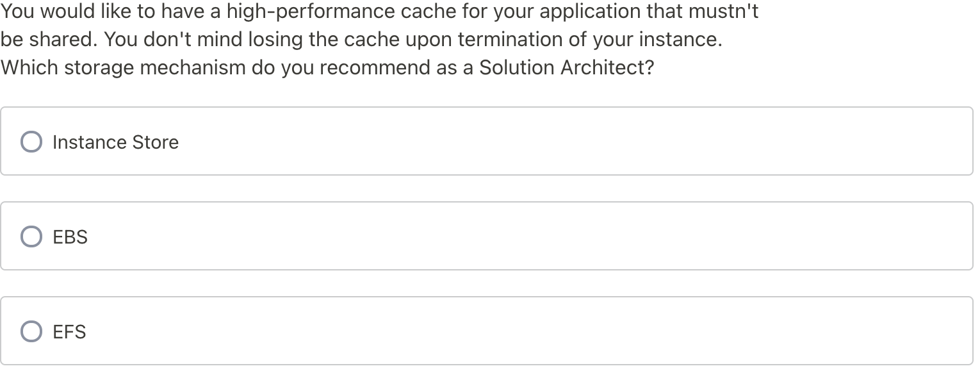This screenshot has width=980, height=373.
Task: Click the "Instance Store" answer label text
Action: tap(115, 142)
